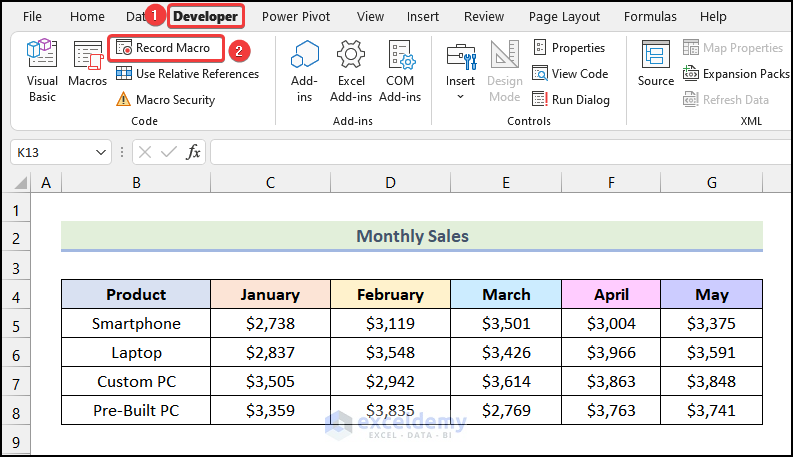
Task: Click the Insert function fx icon
Action: pos(194,152)
